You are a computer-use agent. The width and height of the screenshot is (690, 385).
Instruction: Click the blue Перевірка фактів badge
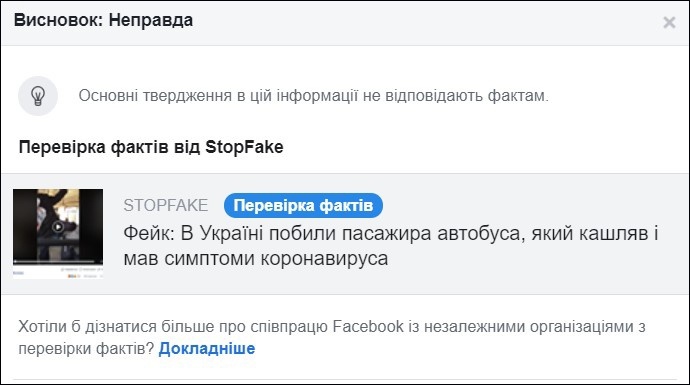click(303, 205)
